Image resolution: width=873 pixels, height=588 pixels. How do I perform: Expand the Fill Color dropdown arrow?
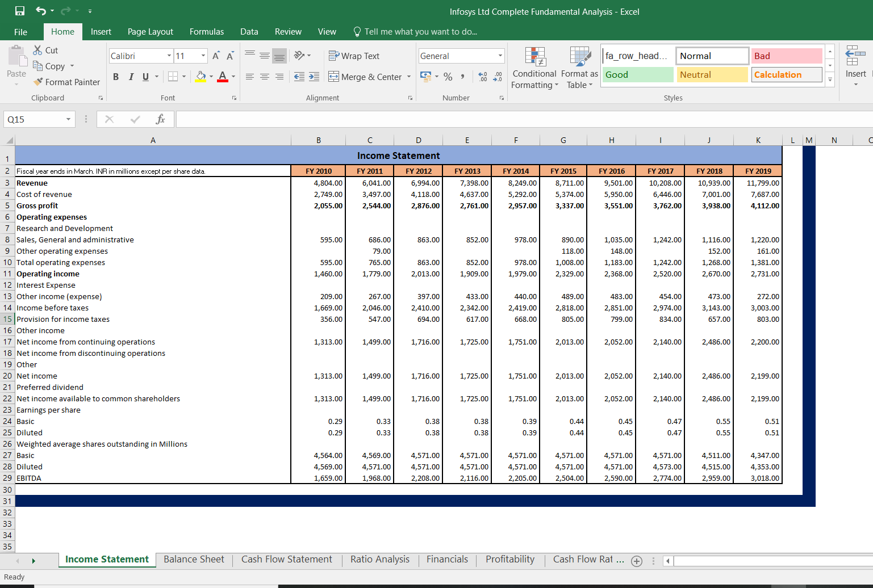(x=211, y=76)
